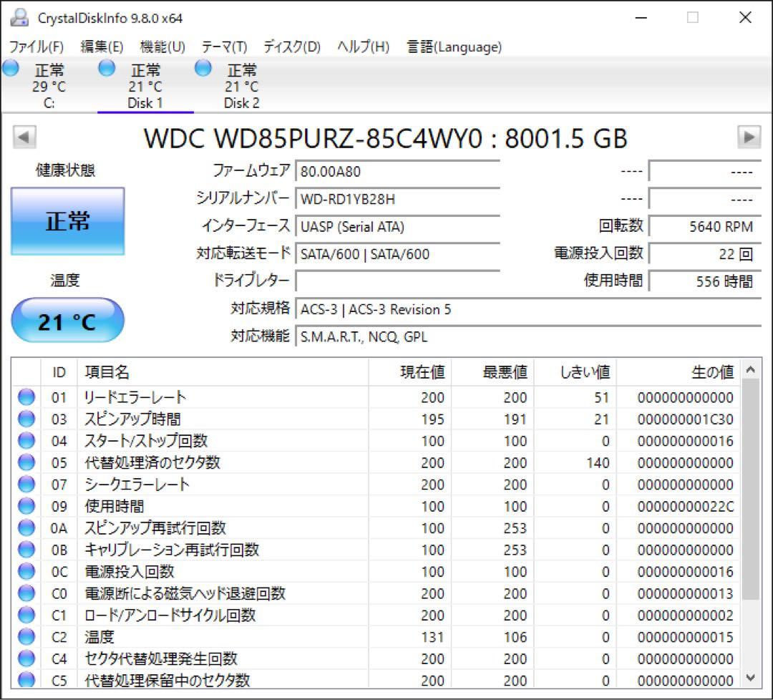Image resolution: width=773 pixels, height=700 pixels.
Task: Click the power-on hours value 556 時間
Action: (x=705, y=281)
